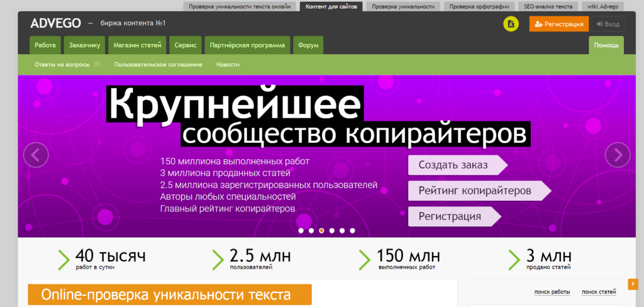The height and width of the screenshot is (307, 644).
Task: Open Новости submenu link
Action: [x=228, y=65]
